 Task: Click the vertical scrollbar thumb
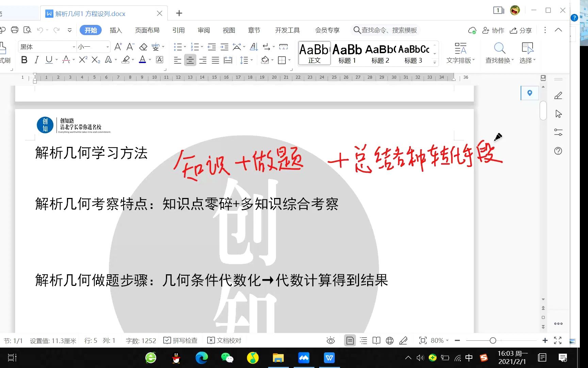click(543, 111)
